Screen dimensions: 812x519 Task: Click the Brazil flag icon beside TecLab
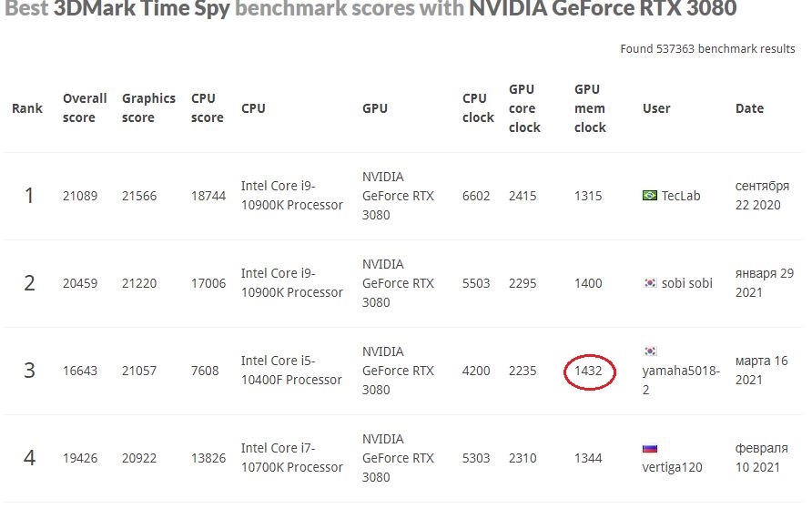650,196
